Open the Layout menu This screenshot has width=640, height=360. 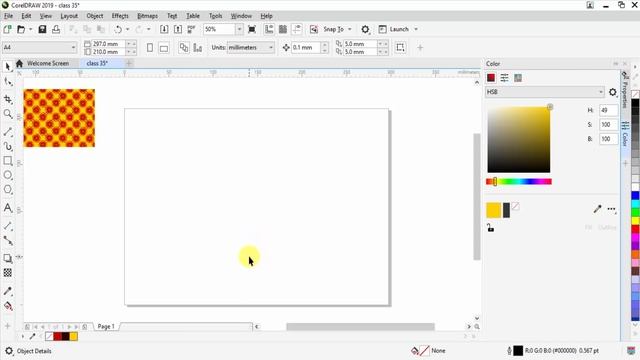pyautogui.click(x=69, y=16)
